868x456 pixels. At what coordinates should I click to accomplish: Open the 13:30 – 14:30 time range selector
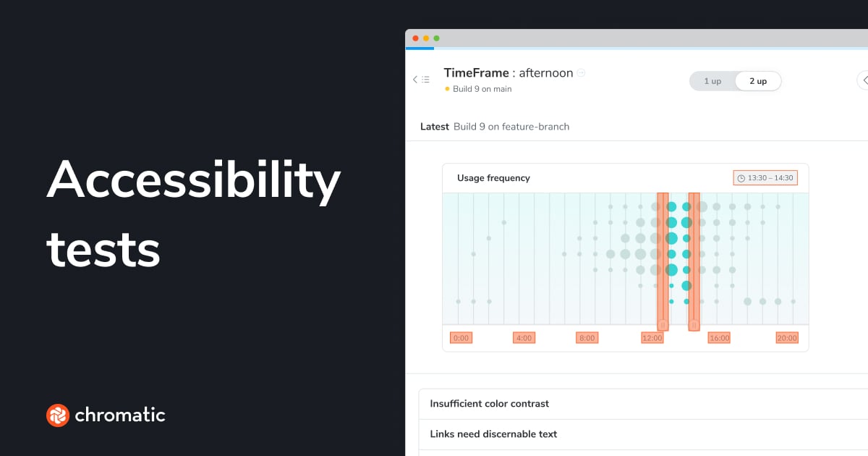(x=765, y=178)
